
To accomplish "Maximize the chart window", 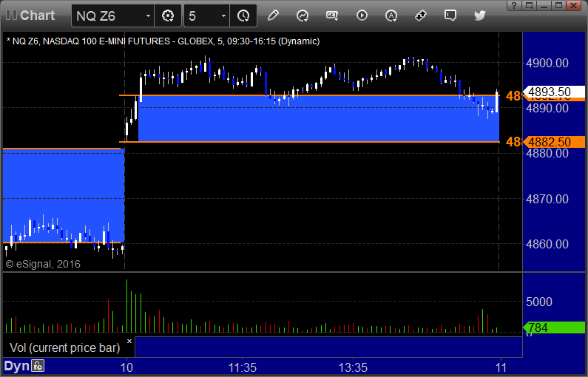I will 558,5.
